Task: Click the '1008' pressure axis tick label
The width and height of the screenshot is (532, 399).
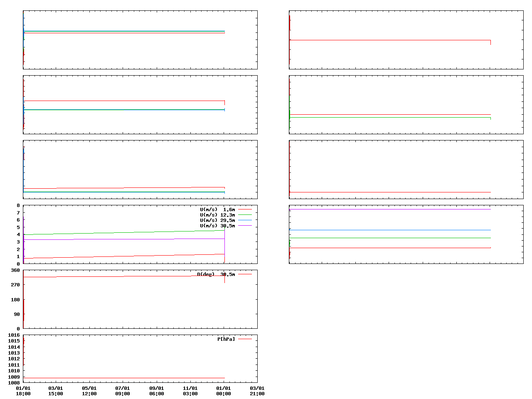Action: pyautogui.click(x=14, y=383)
